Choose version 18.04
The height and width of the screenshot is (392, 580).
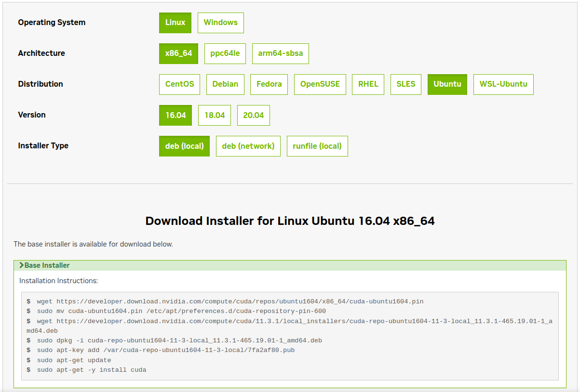pos(215,115)
